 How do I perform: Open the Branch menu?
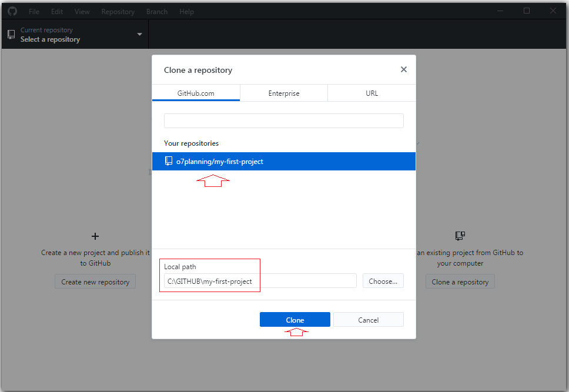pos(157,12)
